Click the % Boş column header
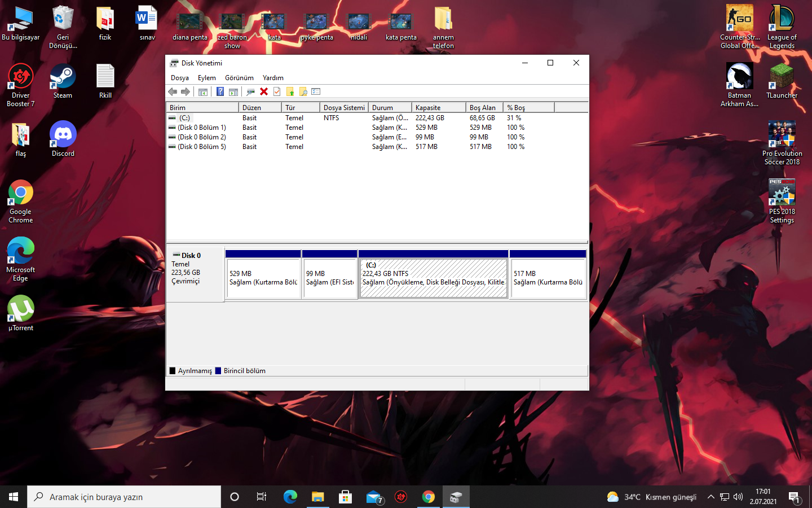The width and height of the screenshot is (812, 508). coord(529,107)
